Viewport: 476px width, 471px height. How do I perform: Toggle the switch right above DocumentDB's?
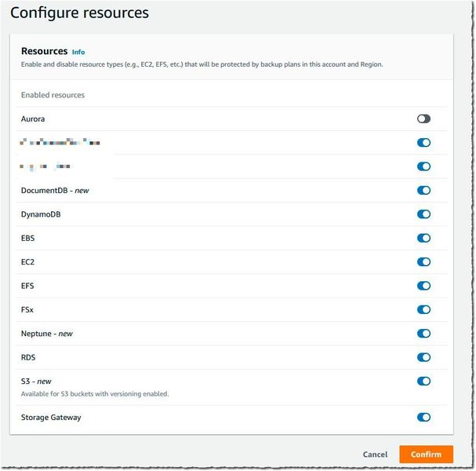(x=423, y=166)
